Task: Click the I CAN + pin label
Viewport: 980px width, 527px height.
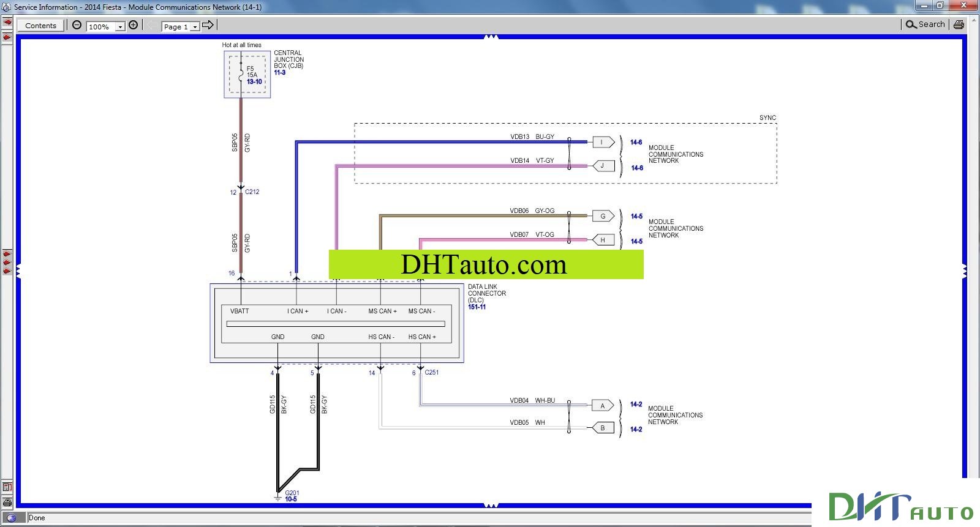Action: click(x=298, y=311)
